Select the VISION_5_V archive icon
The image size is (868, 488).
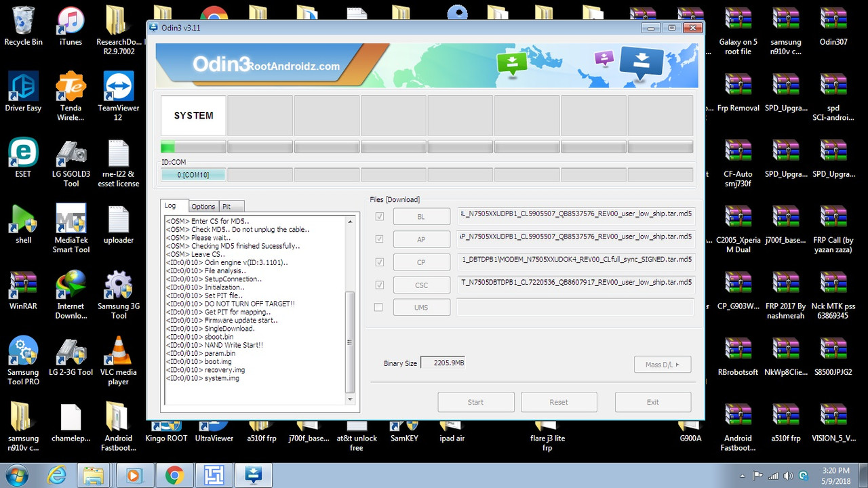833,422
